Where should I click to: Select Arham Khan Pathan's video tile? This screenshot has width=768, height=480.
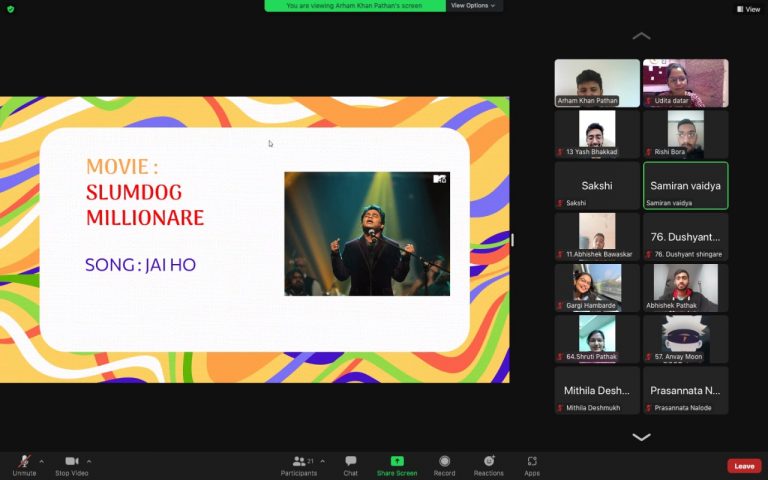(x=597, y=83)
